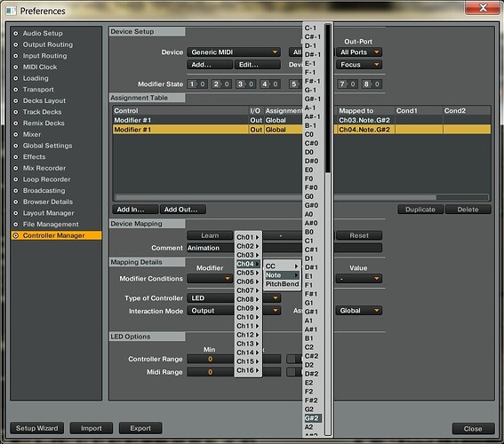
Task: Delete the selected assignment row
Action: pyautogui.click(x=468, y=210)
